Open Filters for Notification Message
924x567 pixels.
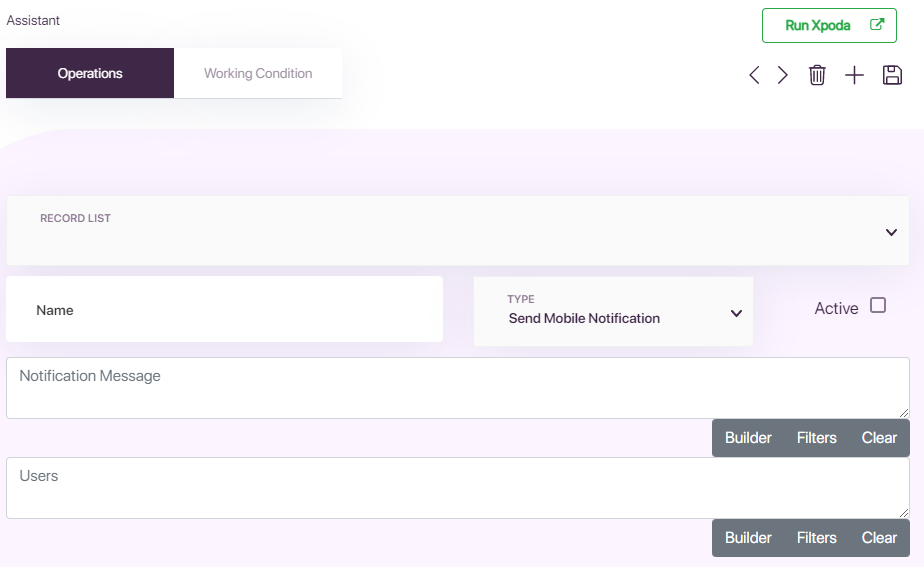click(817, 438)
